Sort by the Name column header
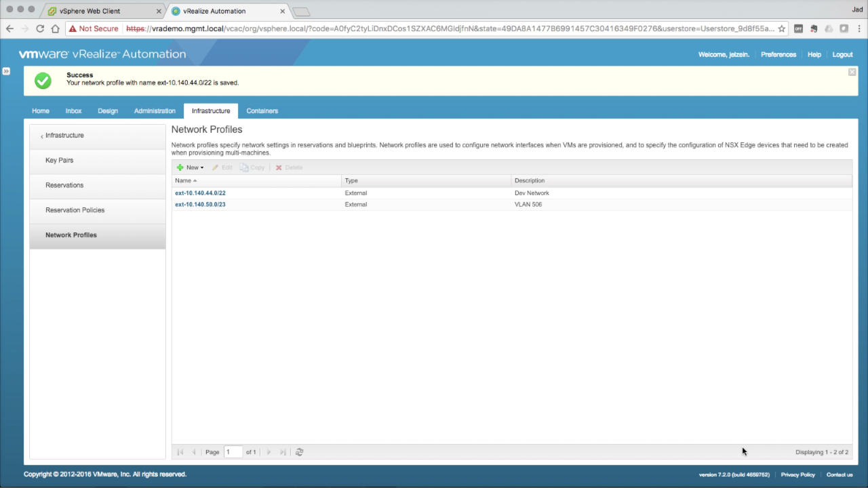This screenshot has width=868, height=488. pyautogui.click(x=256, y=180)
